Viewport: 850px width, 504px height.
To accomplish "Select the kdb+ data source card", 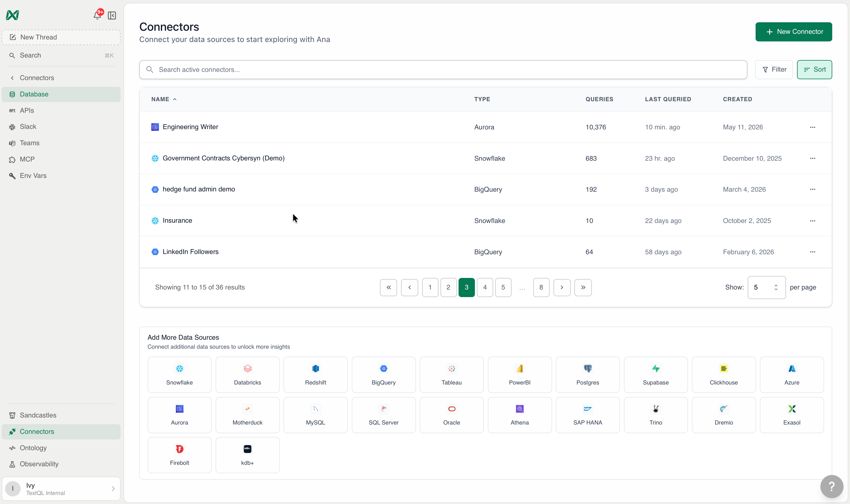I will pos(247,455).
